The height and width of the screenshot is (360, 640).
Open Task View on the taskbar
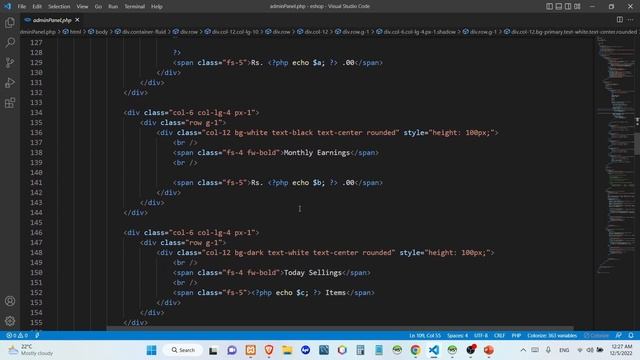(213, 350)
